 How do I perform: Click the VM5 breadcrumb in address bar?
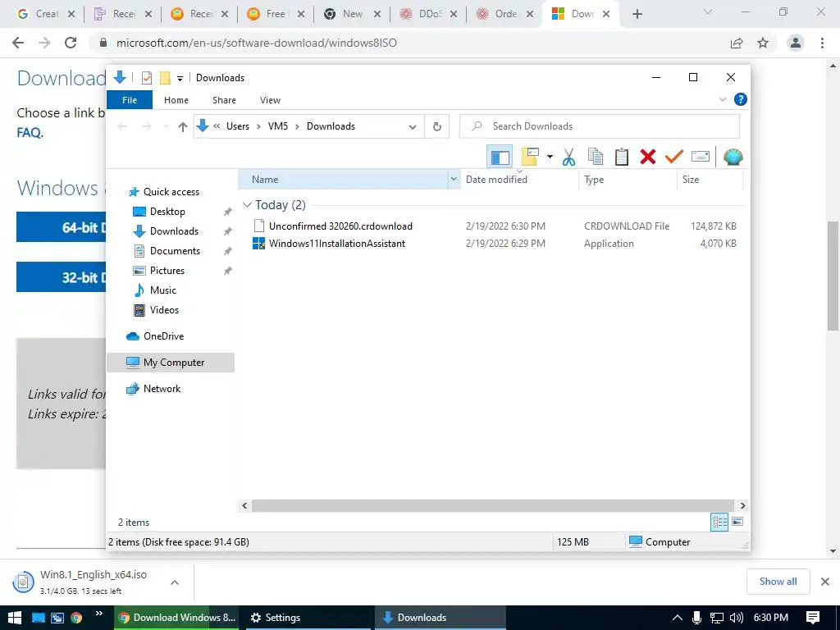[x=277, y=126]
